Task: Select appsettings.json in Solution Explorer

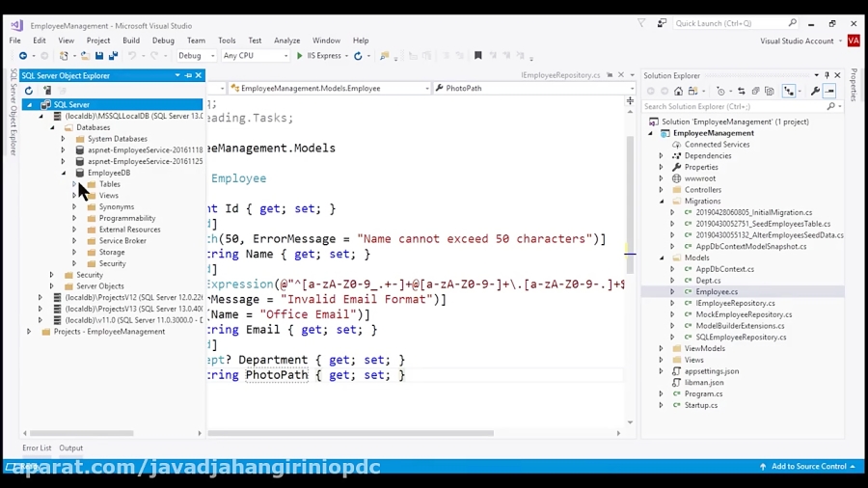Action: point(712,371)
